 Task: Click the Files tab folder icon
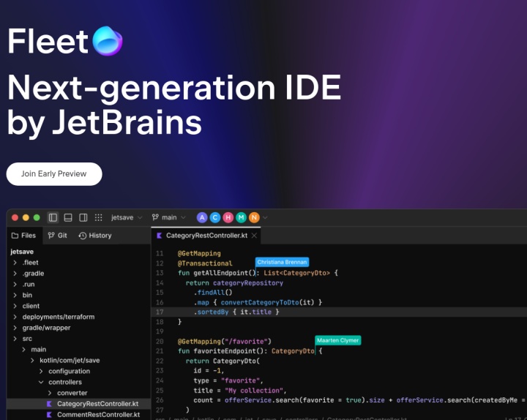(x=15, y=236)
